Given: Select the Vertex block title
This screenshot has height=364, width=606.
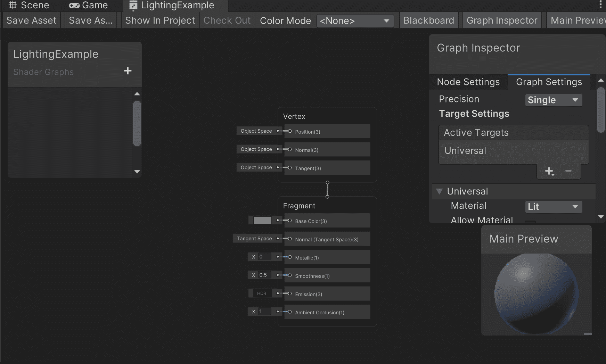Looking at the screenshot, I should pyautogui.click(x=294, y=116).
